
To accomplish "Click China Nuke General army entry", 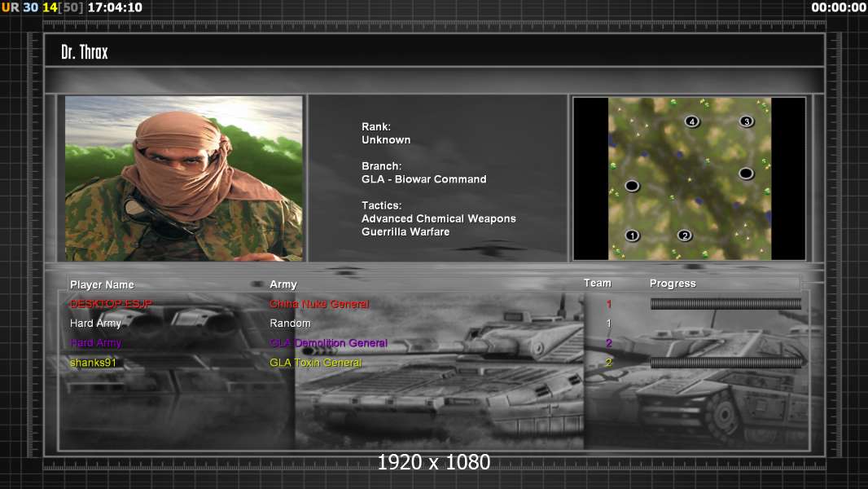I will point(319,304).
